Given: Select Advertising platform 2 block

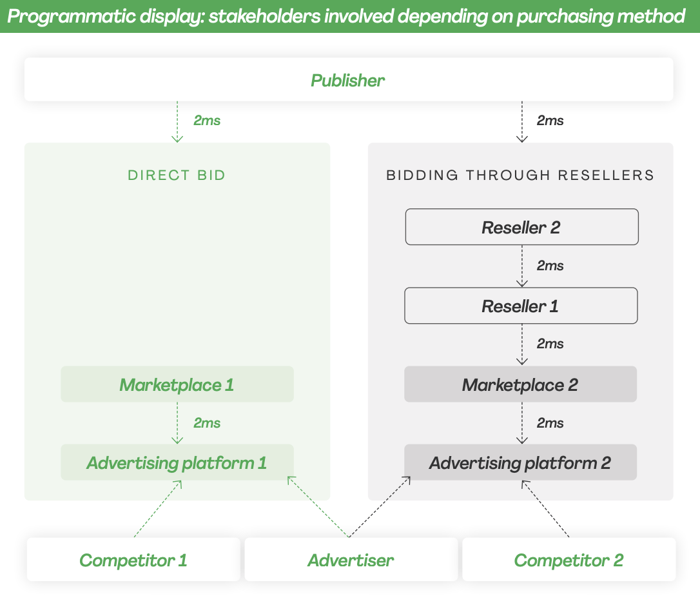Looking at the screenshot, I should [x=520, y=462].
